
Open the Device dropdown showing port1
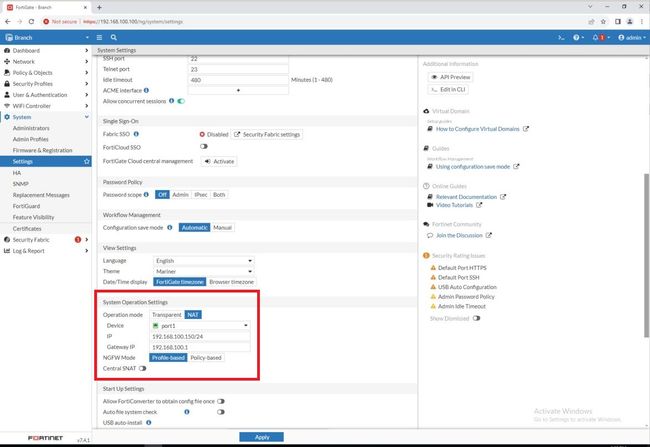(x=200, y=326)
